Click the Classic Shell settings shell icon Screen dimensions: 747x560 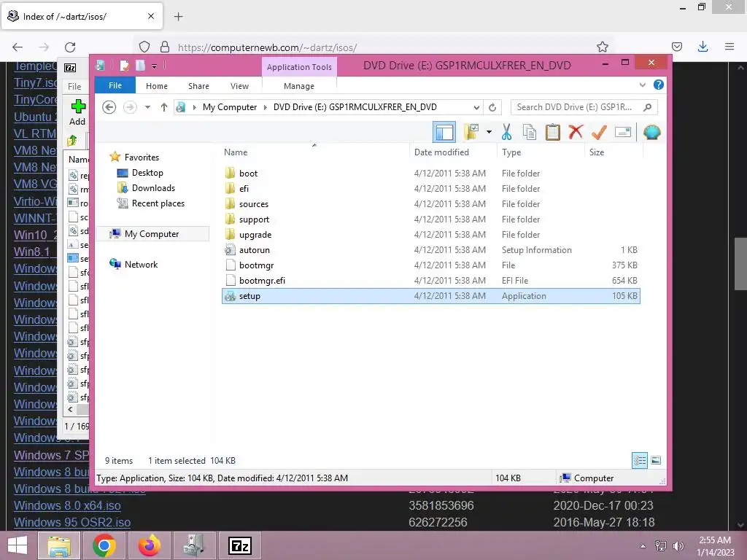click(651, 132)
